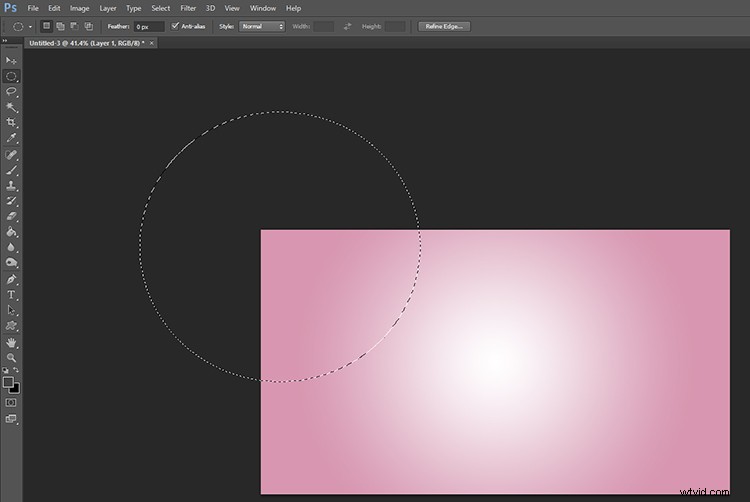Open the Select menu
The image size is (750, 502).
tap(161, 8)
